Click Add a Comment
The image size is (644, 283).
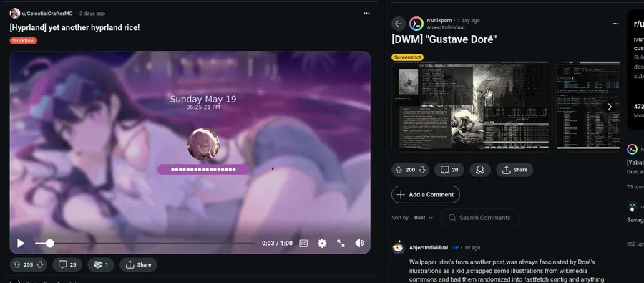[x=426, y=195]
